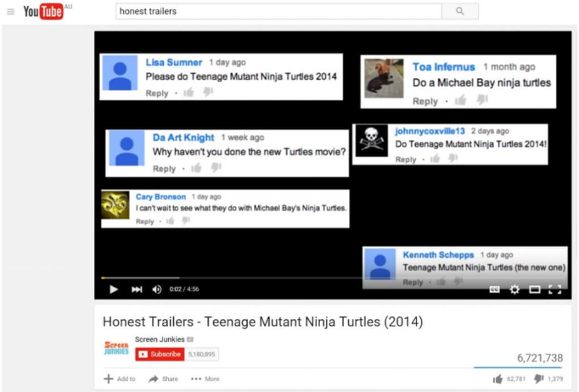Image resolution: width=579 pixels, height=392 pixels.
Task: Seek on the video progress bar
Action: click(x=332, y=277)
